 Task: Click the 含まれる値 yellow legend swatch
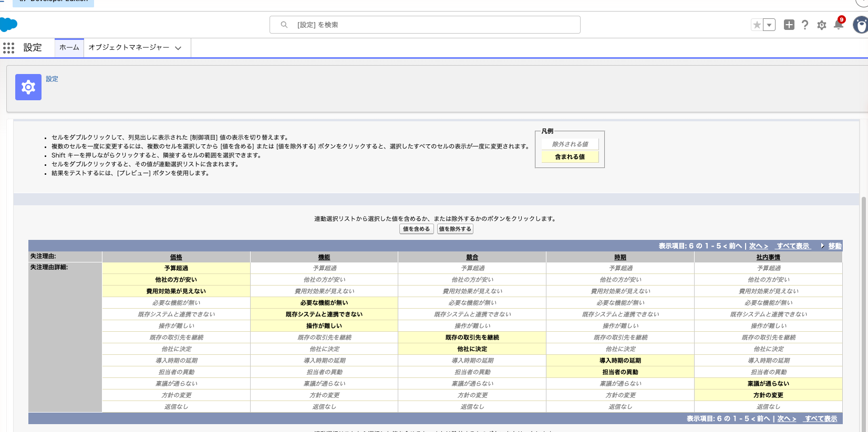[x=570, y=156]
